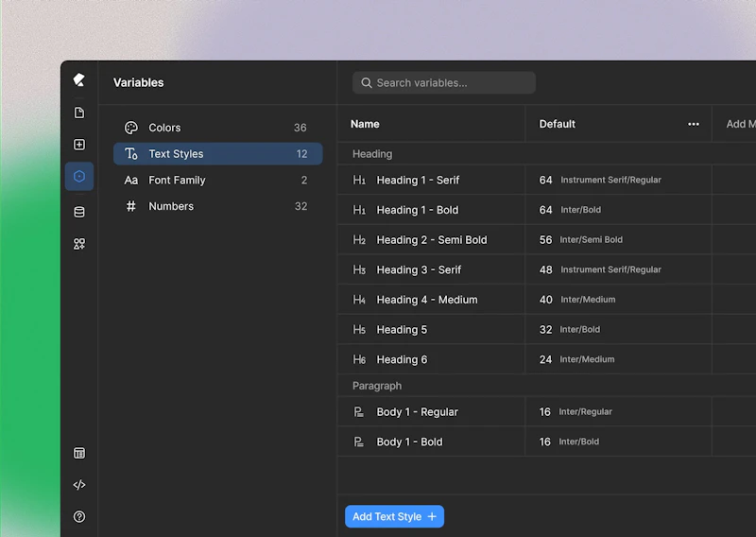This screenshot has width=756, height=537.
Task: Select the Numbers category
Action: (218, 206)
